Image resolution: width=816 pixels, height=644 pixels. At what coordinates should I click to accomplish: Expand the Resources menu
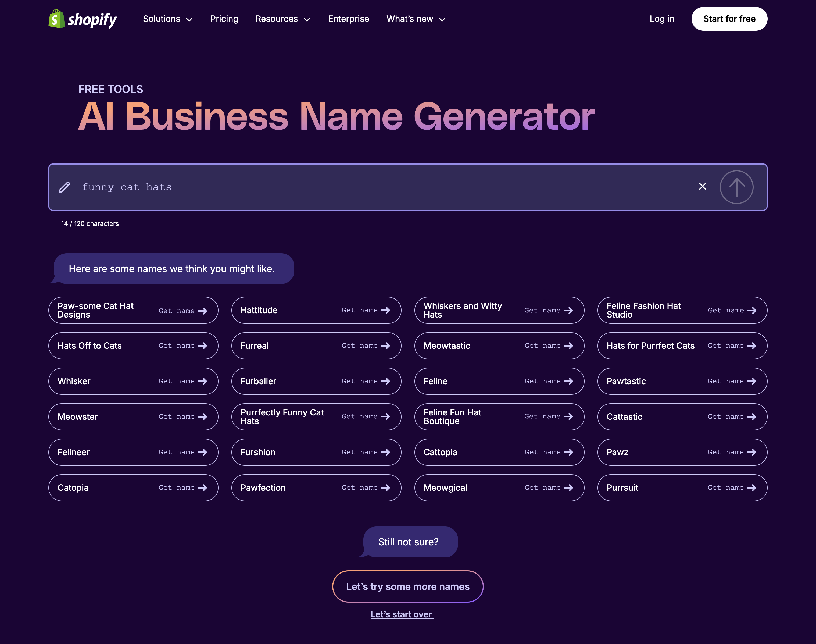[x=283, y=19]
